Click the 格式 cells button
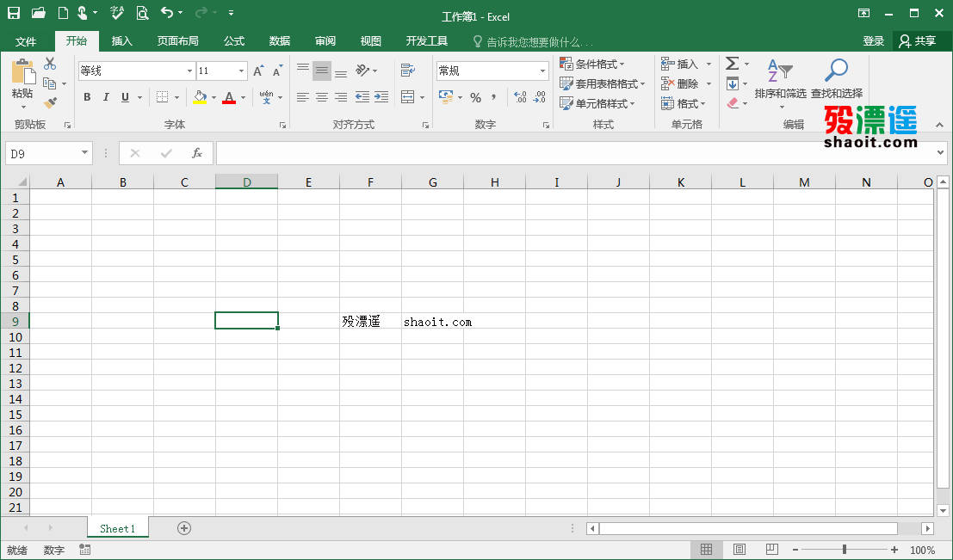The image size is (953, 560). coord(684,104)
